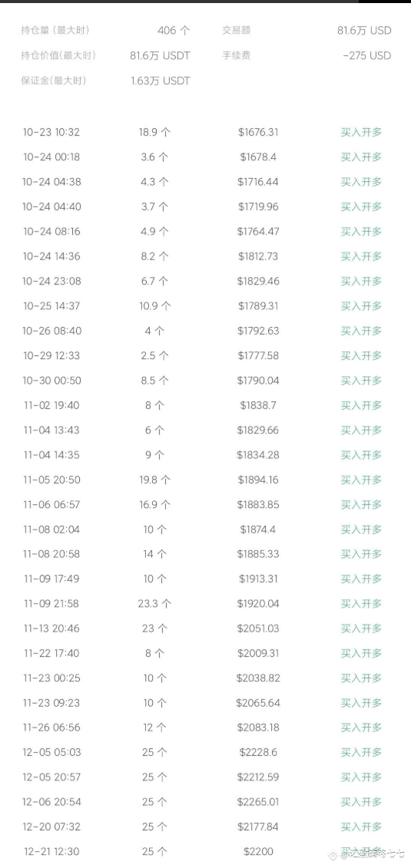Select the $2051.03 price on 11-13 row
This screenshot has height=868, width=411.
pos(258,629)
